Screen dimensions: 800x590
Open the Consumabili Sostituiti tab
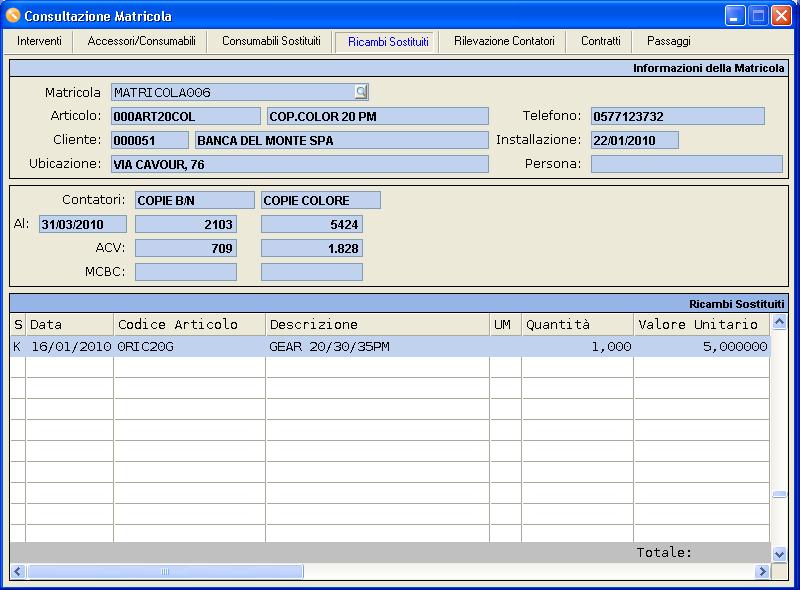click(x=271, y=41)
